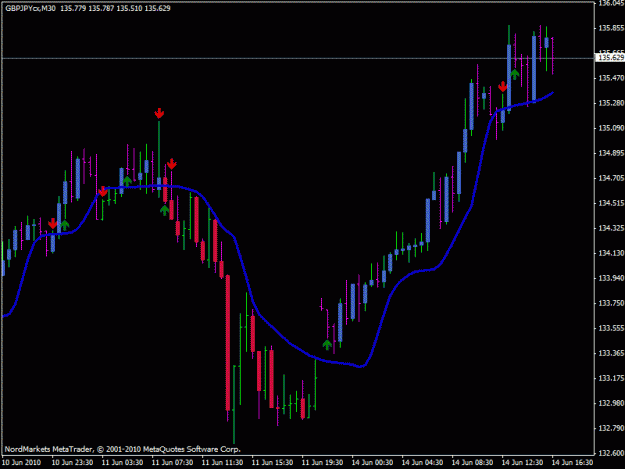Click the 134.130 price axis label
The height and width of the screenshot is (469, 625).
[x=611, y=253]
